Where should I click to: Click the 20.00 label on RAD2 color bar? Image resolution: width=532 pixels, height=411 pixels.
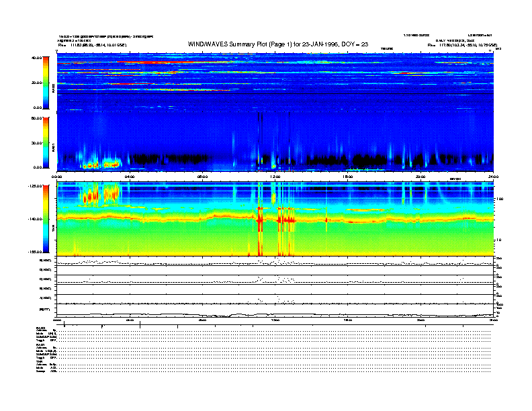pyautogui.click(x=36, y=83)
